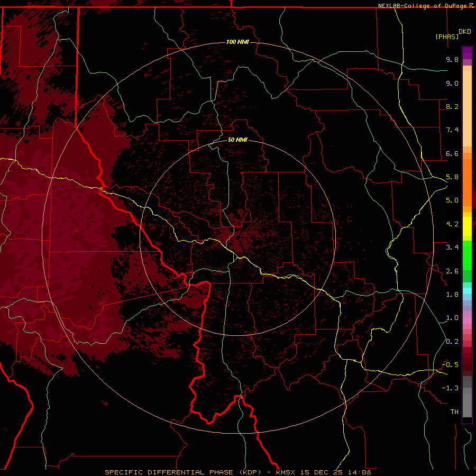Click the bright green band of the color bar

click(x=467, y=255)
